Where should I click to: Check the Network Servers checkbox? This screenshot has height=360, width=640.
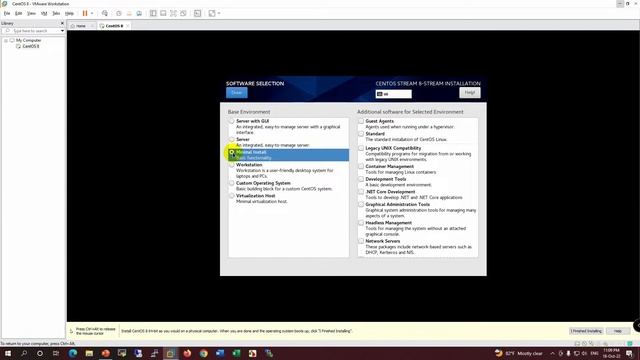(361, 241)
